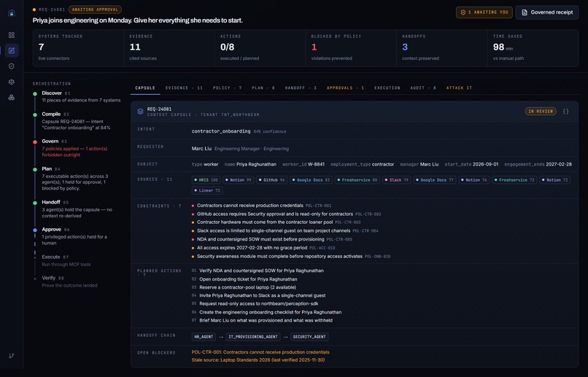Click the POL-CTR-001 policy tag
The height and width of the screenshot is (377, 588).
coord(318,206)
